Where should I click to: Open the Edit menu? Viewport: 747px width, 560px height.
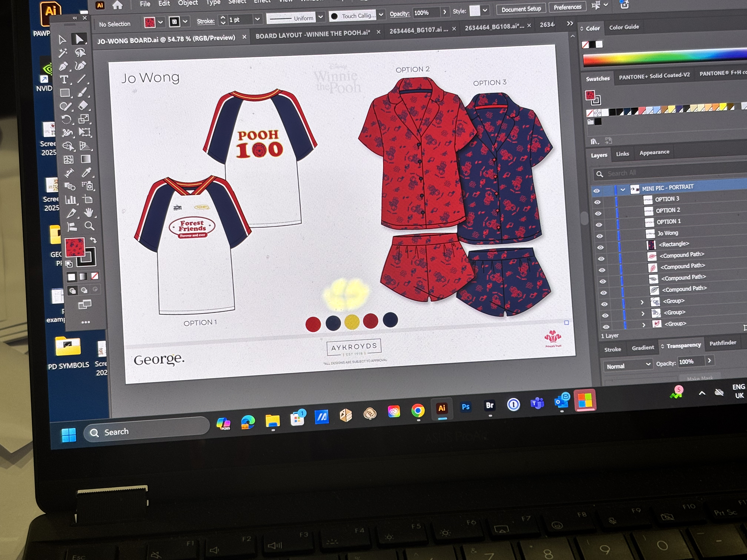pos(164,3)
